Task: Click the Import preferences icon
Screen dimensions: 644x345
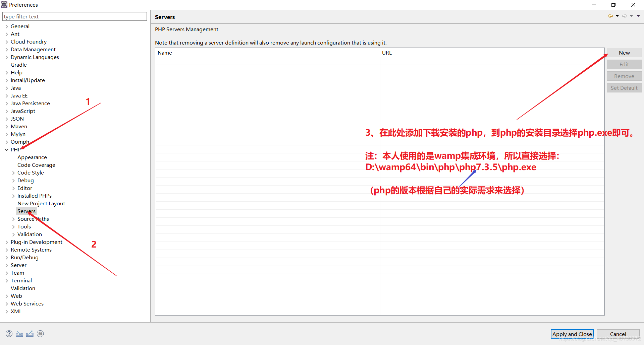Action: [19, 334]
